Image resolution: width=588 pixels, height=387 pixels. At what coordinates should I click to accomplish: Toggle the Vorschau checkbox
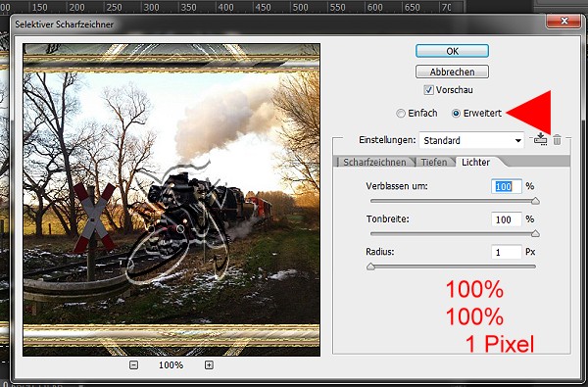[x=428, y=90]
